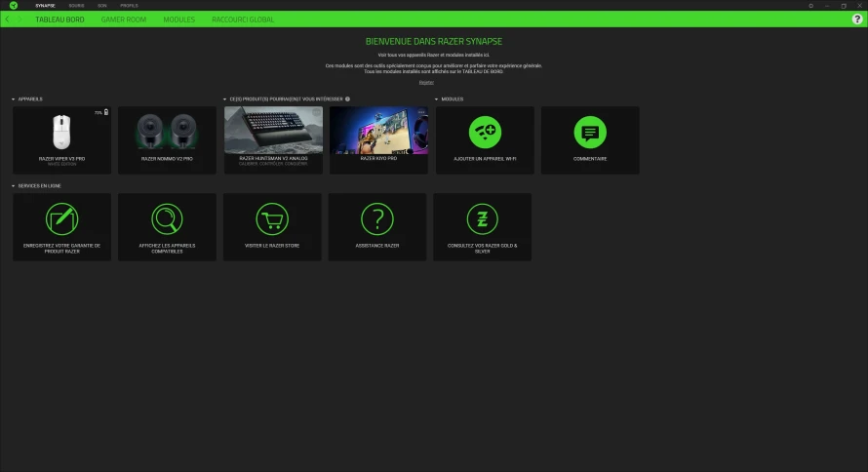View the Razer Huntsman V2 Analog promotion
Viewport: 868px width, 472px height.
tap(273, 140)
